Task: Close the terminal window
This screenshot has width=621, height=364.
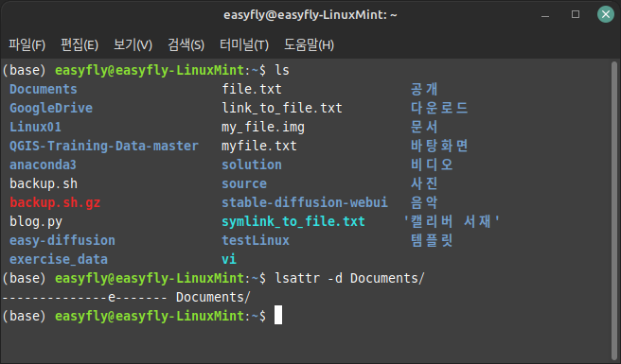Action: pos(606,14)
